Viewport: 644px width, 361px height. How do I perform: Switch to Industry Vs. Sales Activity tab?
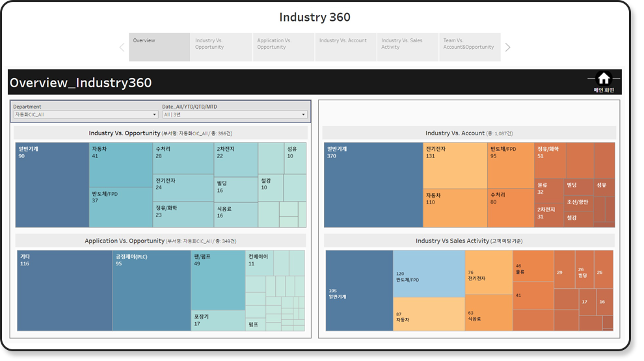(407, 47)
